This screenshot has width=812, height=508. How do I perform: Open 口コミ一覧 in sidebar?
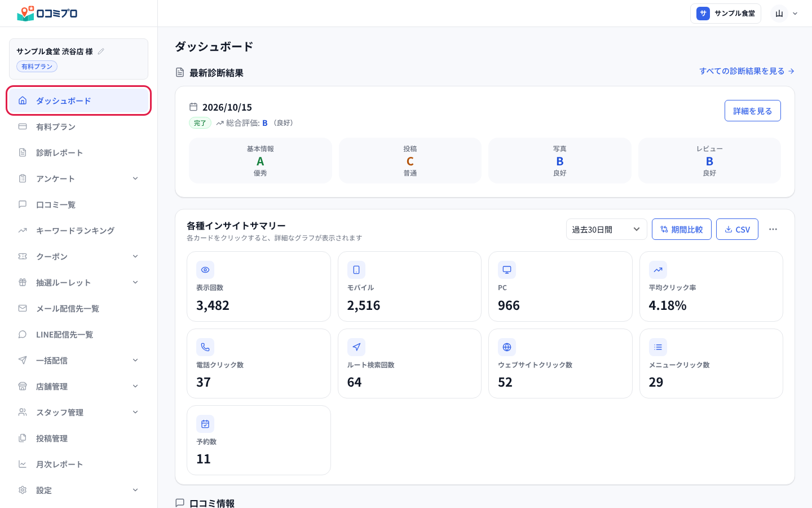coord(78,205)
